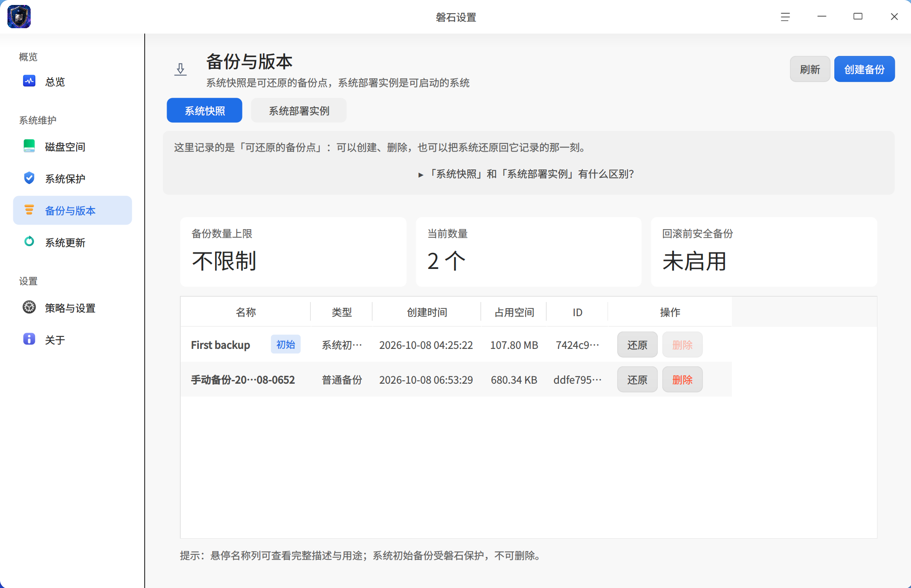The height and width of the screenshot is (588, 911).
Task: Click the 系统更新 refresh ring icon
Action: click(x=29, y=242)
